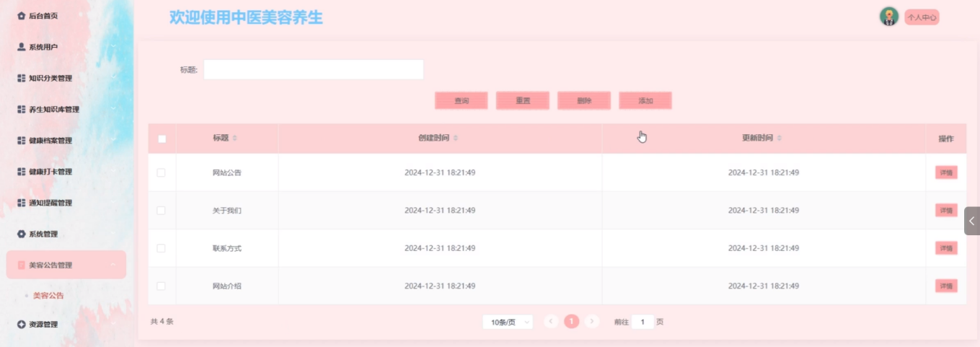Click the 关于我们 title cell
The width and height of the screenshot is (980, 347).
(x=227, y=211)
